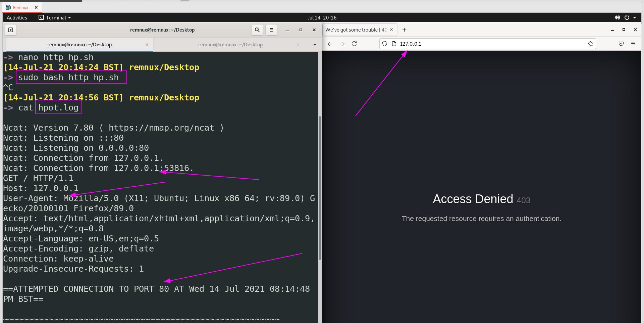Click the "Accept-Encoding: gzip, deflate" line
Viewport: 644px width, 323px height.
tap(78, 249)
